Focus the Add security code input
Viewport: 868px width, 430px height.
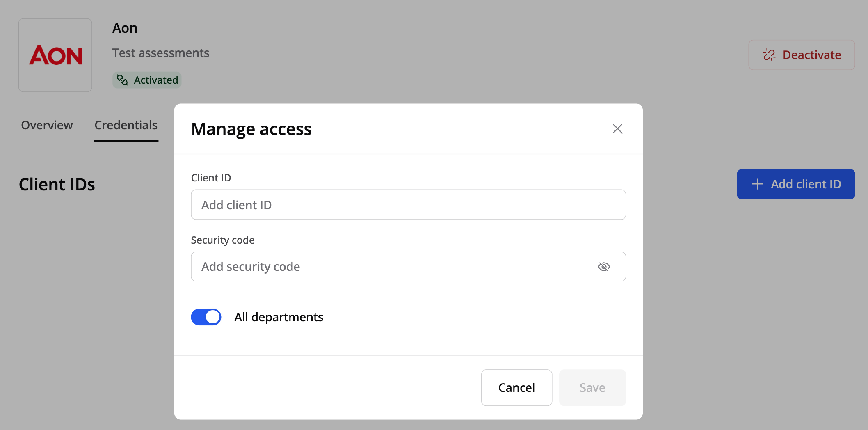point(394,267)
